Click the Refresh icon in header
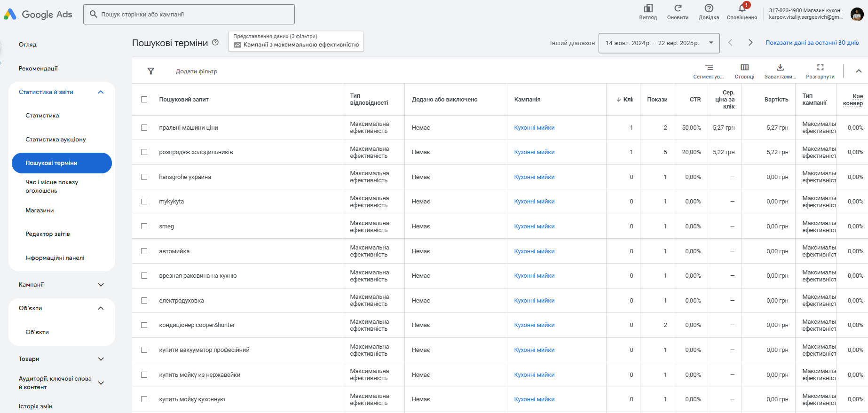 click(x=678, y=8)
